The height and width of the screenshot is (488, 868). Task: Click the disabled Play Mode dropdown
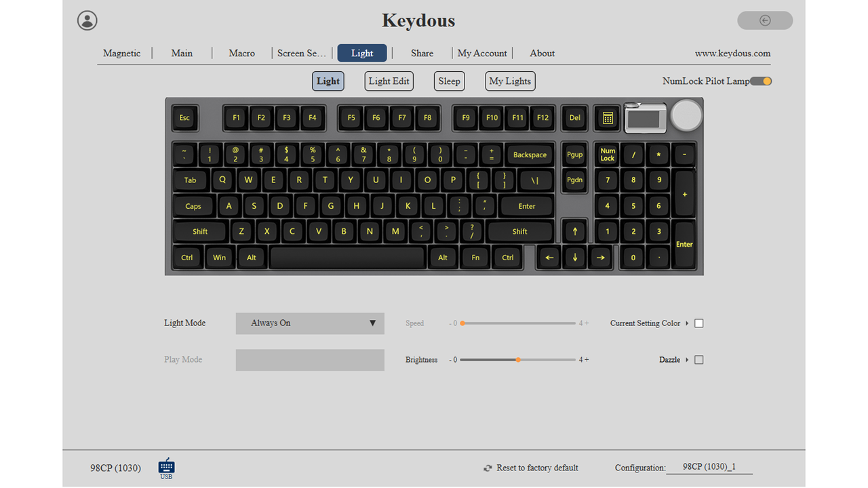point(310,360)
